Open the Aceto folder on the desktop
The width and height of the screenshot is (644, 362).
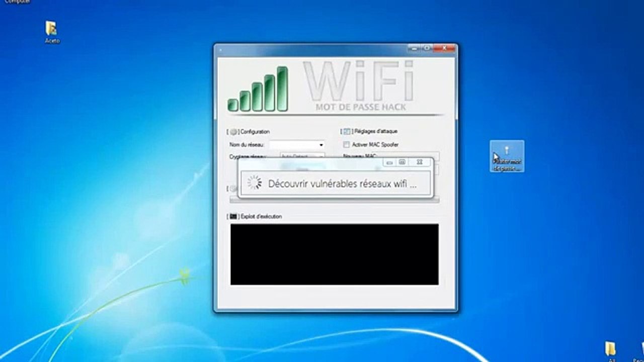[52, 31]
